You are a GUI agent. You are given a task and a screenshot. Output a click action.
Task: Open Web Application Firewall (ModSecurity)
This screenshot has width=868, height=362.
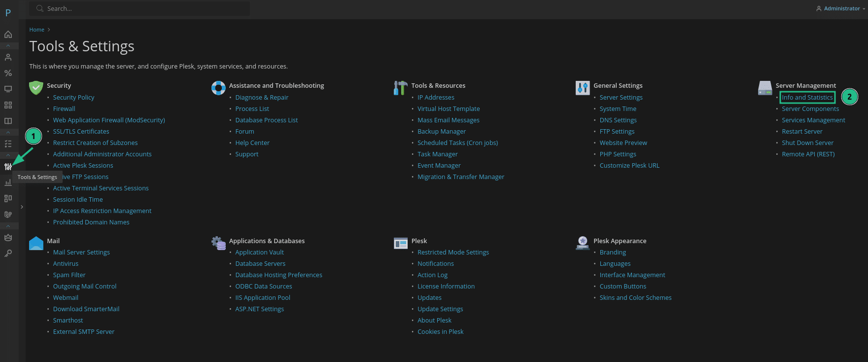point(109,120)
